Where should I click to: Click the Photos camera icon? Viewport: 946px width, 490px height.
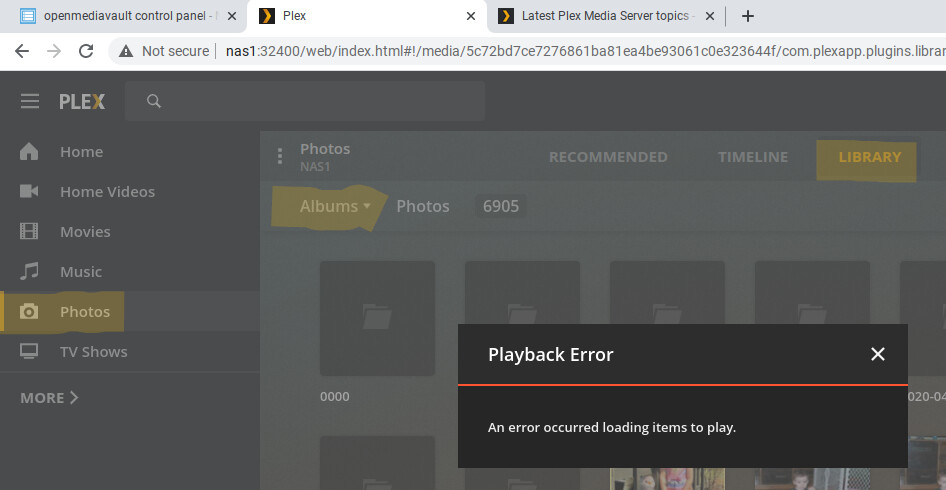[29, 311]
